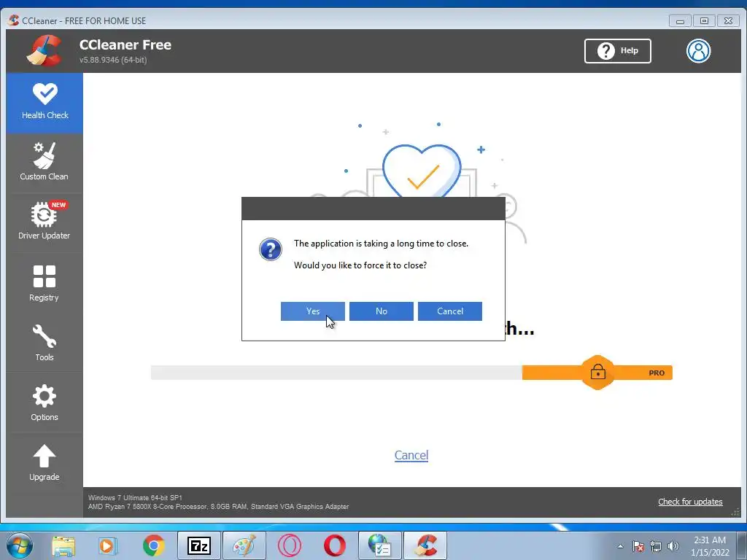Click the Cancel link below progress bar
The height and width of the screenshot is (560, 747).
(x=411, y=455)
